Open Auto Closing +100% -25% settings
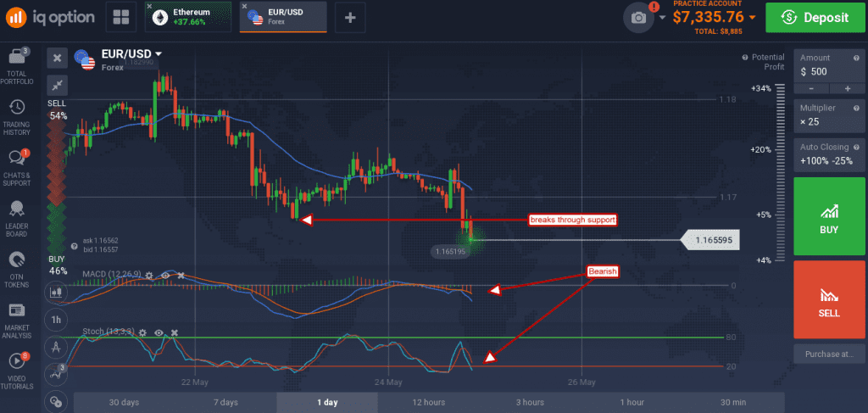The image size is (868, 413). pos(829,154)
